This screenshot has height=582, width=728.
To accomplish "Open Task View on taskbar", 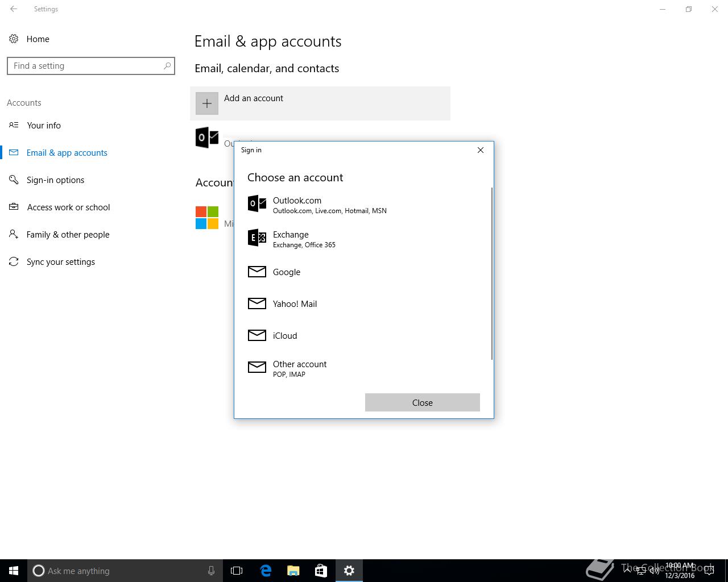I will point(237,571).
